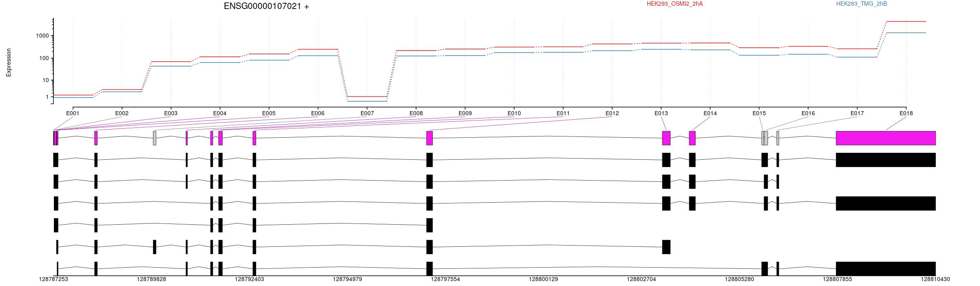Screen dimensions: 980x286
Task: Click the gene title ENSG00000107021 +
Action: (x=266, y=6)
